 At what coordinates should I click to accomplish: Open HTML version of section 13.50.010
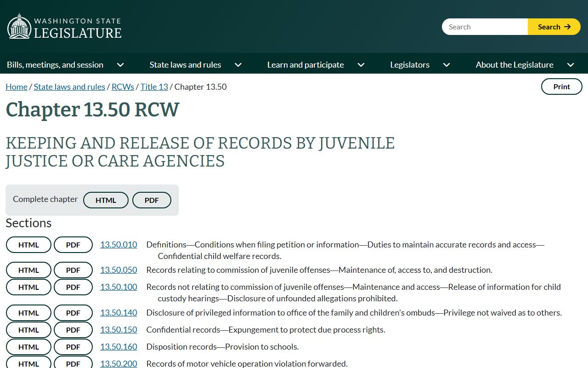click(28, 245)
